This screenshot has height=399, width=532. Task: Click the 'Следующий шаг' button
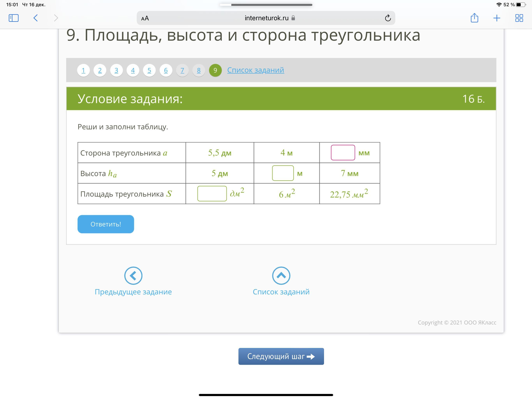click(281, 356)
